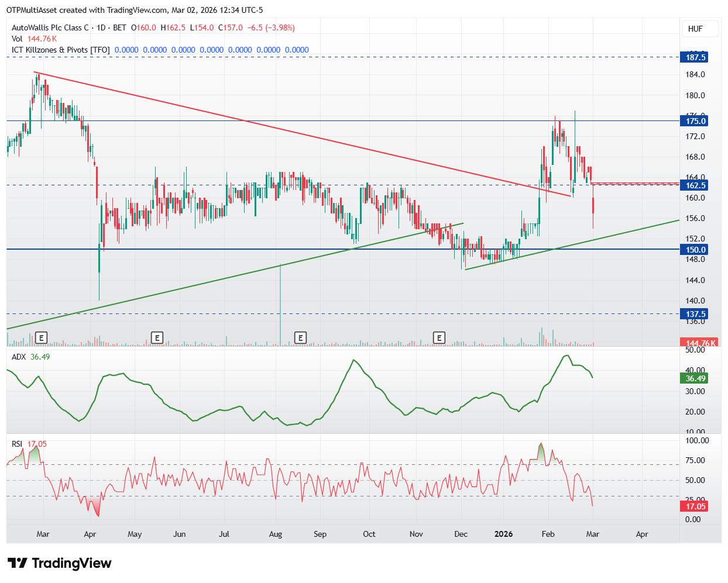Click the HUF currency button

click(x=700, y=29)
